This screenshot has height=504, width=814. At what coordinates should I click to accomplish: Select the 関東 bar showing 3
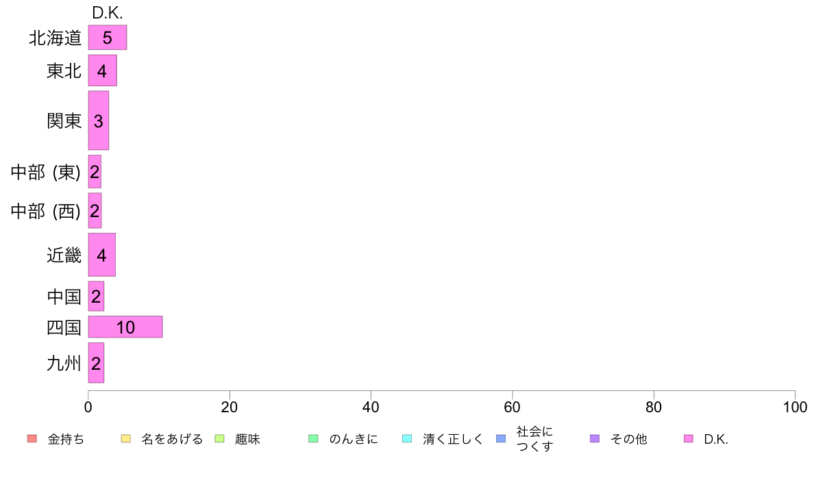[x=98, y=121]
